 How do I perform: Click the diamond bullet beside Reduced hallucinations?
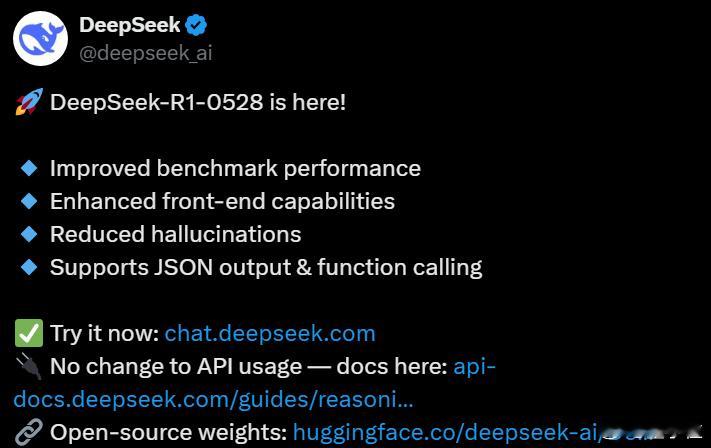pos(29,234)
